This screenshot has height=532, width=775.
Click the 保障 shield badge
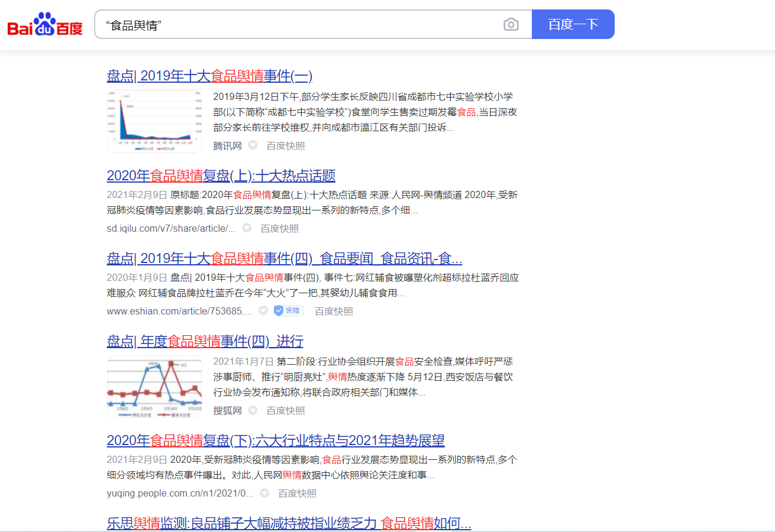click(x=289, y=311)
